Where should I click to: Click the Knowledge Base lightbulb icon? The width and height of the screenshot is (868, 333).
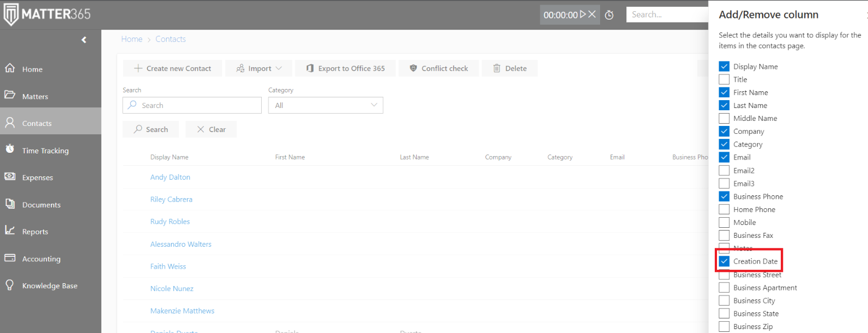point(10,285)
